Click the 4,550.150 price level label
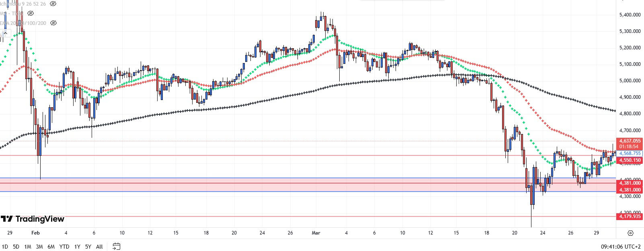 [630, 160]
